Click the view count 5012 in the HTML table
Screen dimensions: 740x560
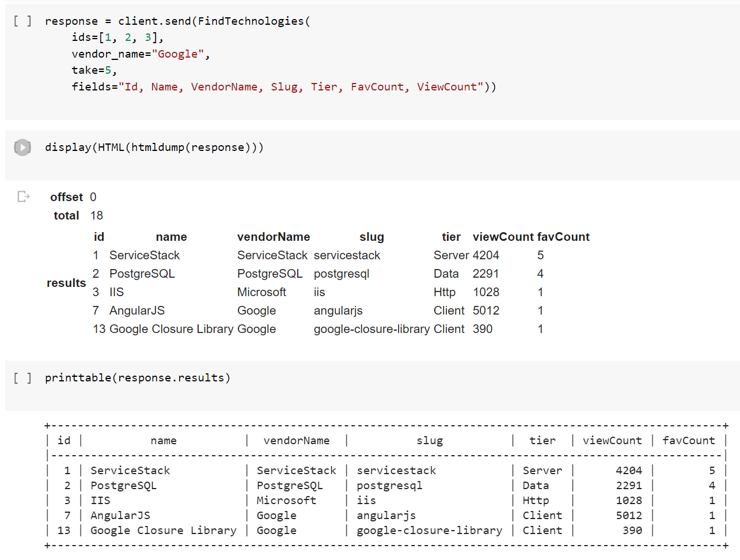click(x=486, y=311)
